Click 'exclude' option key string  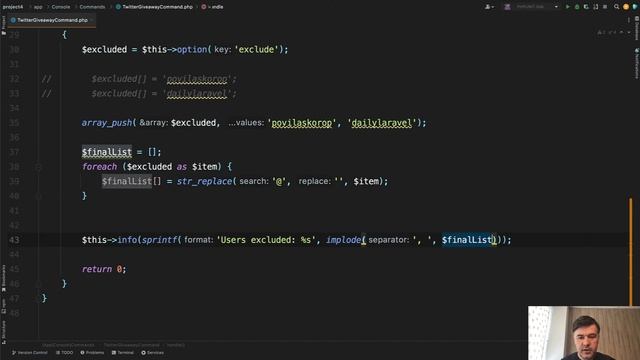tap(256, 49)
